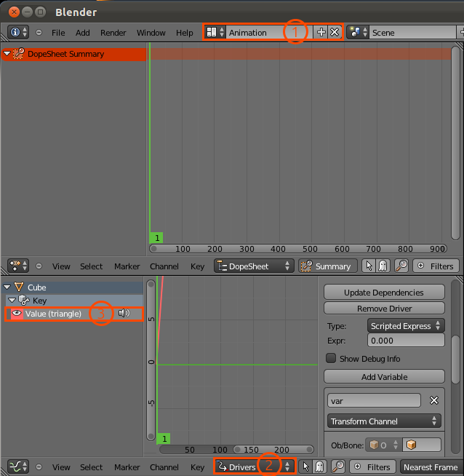Open the Drivers editor Channel menu

tap(164, 467)
